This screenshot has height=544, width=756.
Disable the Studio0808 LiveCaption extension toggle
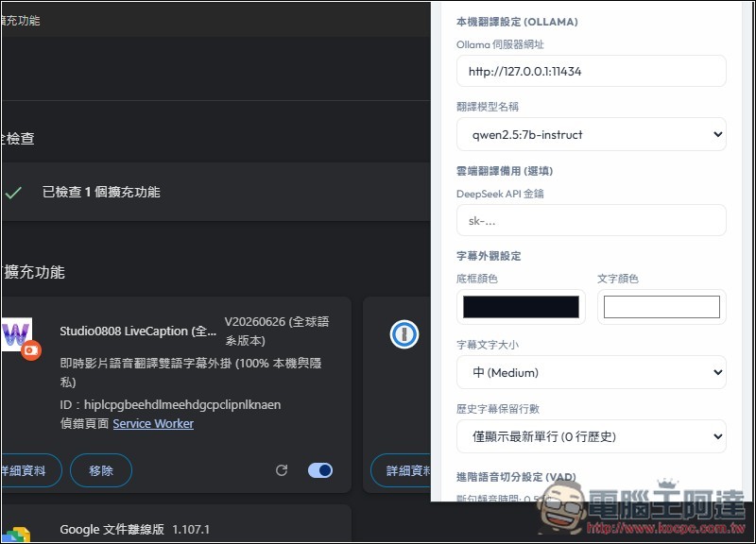320,470
